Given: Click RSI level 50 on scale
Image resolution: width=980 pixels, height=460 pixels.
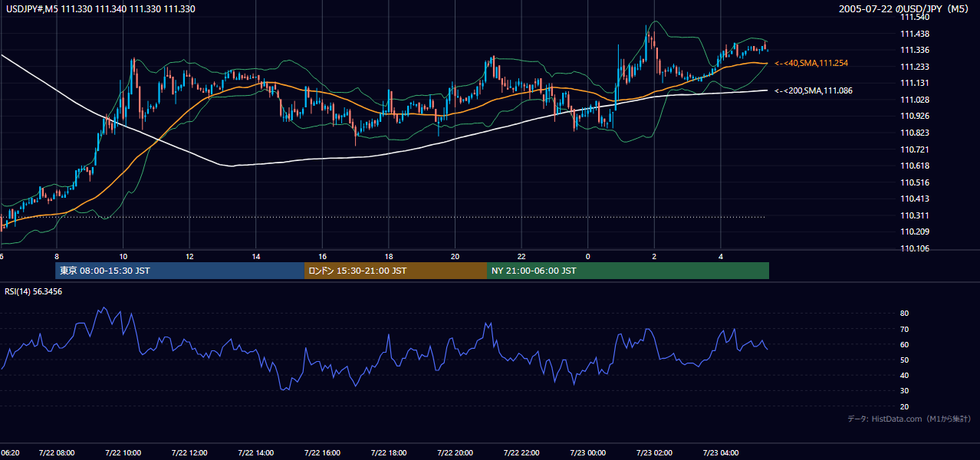Looking at the screenshot, I should (x=905, y=360).
